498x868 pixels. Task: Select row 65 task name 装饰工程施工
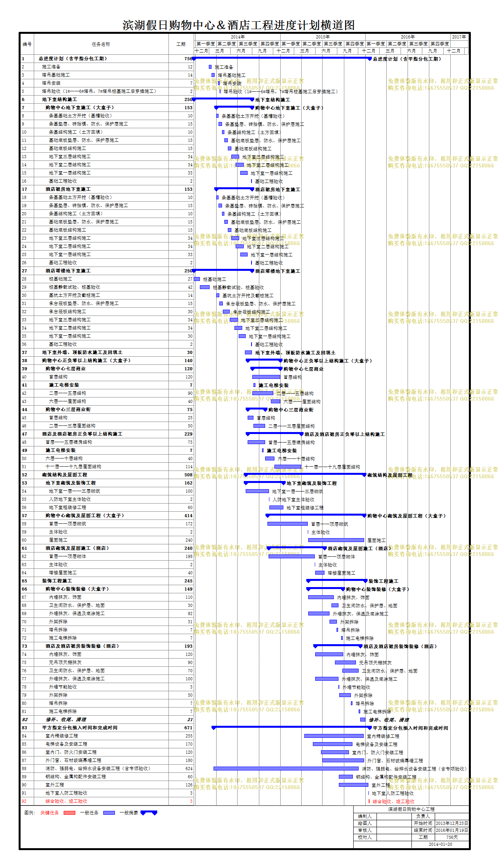coord(57,581)
